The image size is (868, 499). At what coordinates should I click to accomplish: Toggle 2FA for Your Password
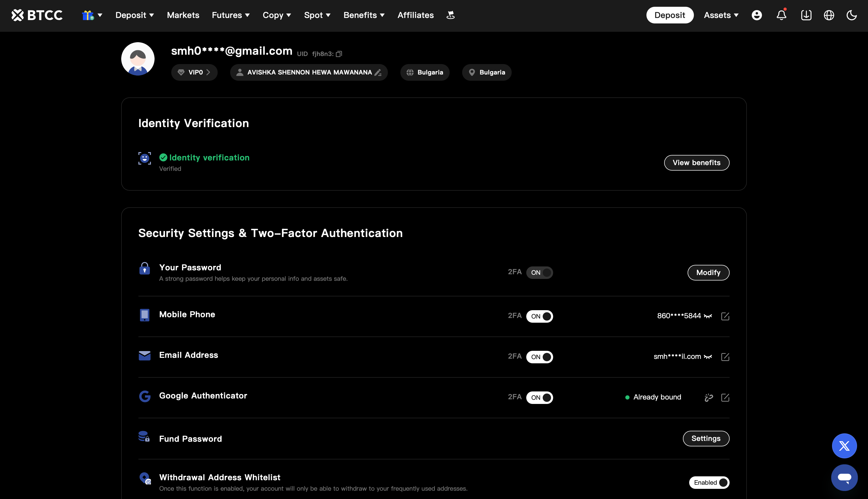[x=540, y=272]
